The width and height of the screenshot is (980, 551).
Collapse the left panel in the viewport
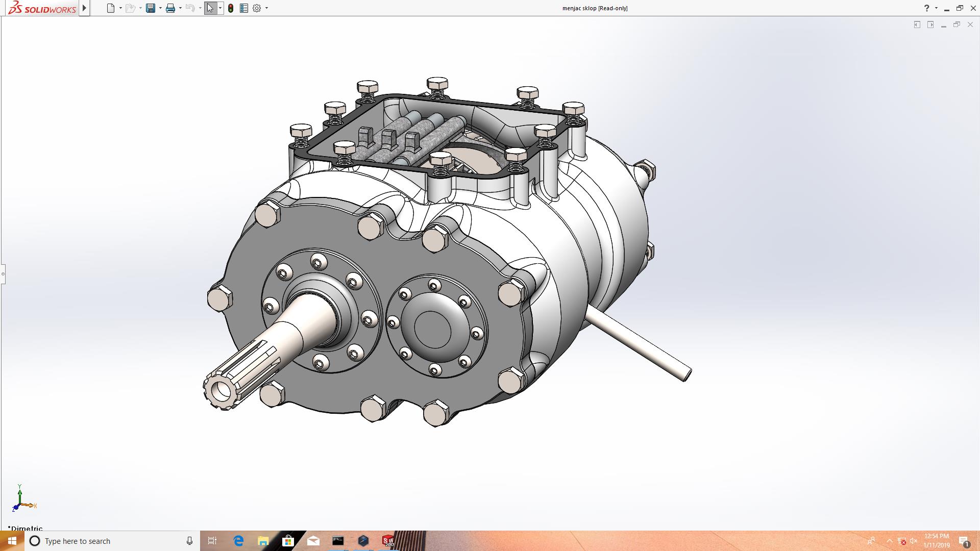click(x=917, y=24)
